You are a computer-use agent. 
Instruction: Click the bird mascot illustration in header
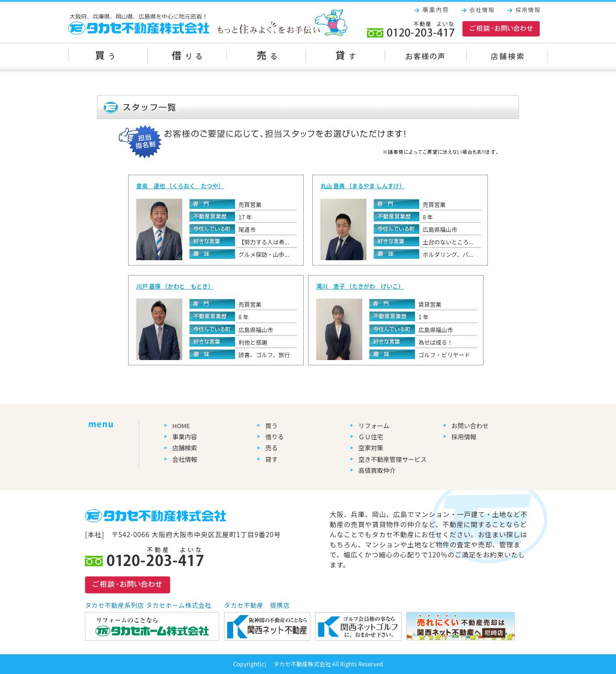tap(332, 23)
